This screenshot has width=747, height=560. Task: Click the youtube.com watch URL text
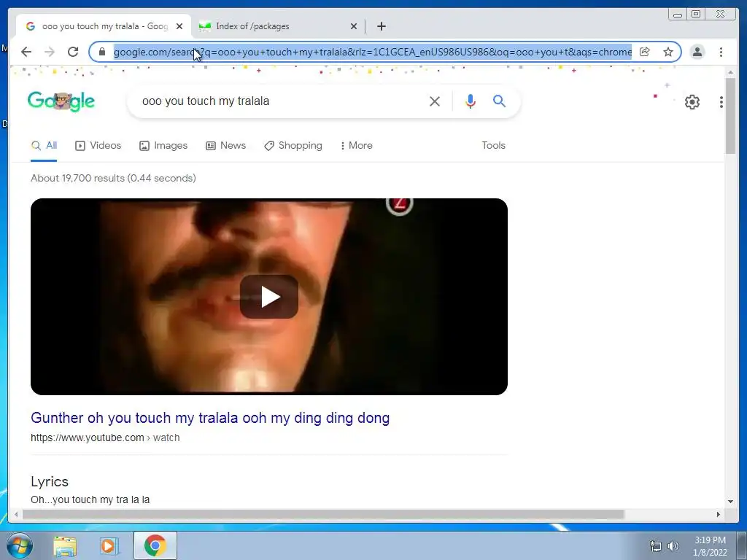click(x=105, y=437)
